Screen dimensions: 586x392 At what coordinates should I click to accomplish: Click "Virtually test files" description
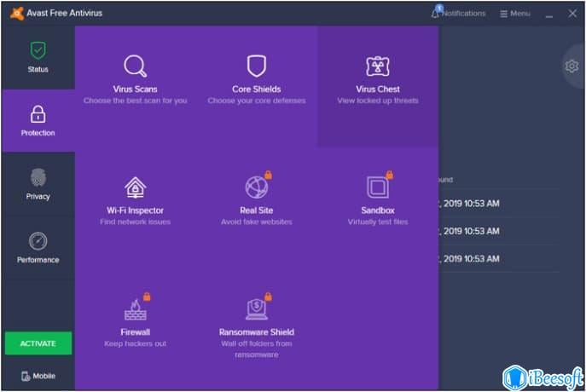point(378,222)
